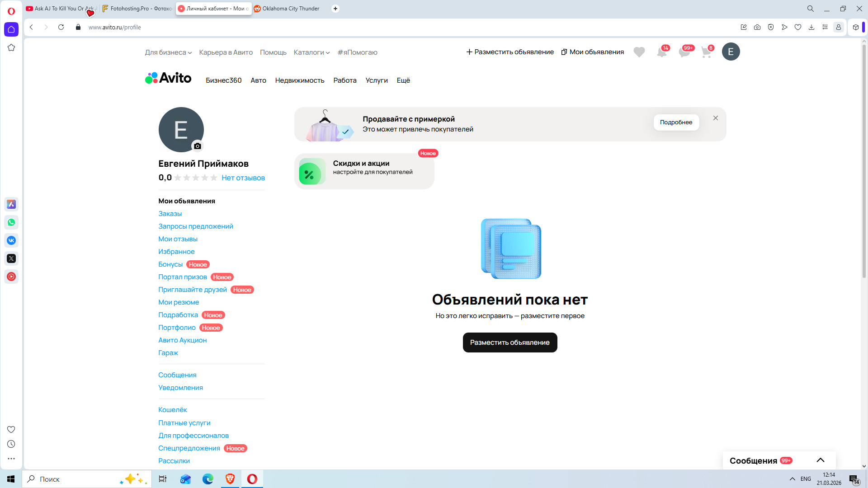Open WhatsApp in Opera sidebar
Image resolution: width=868 pixels, height=488 pixels.
tap(11, 222)
